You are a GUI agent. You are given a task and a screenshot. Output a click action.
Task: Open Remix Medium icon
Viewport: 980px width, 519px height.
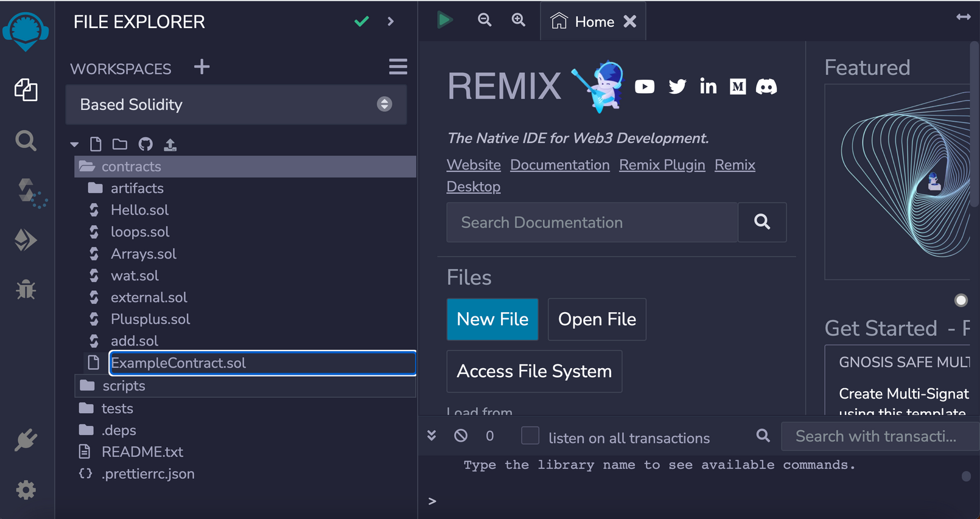[x=738, y=86]
